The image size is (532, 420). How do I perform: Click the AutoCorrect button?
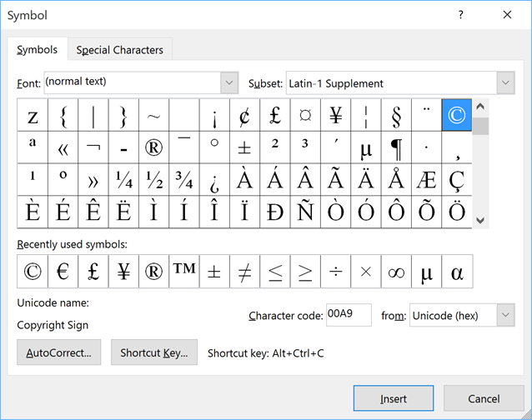click(59, 352)
